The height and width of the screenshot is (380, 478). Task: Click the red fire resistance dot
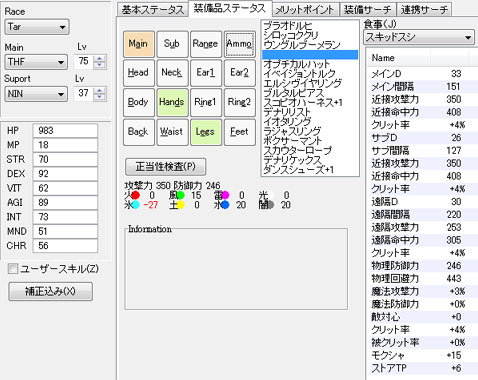pos(135,195)
